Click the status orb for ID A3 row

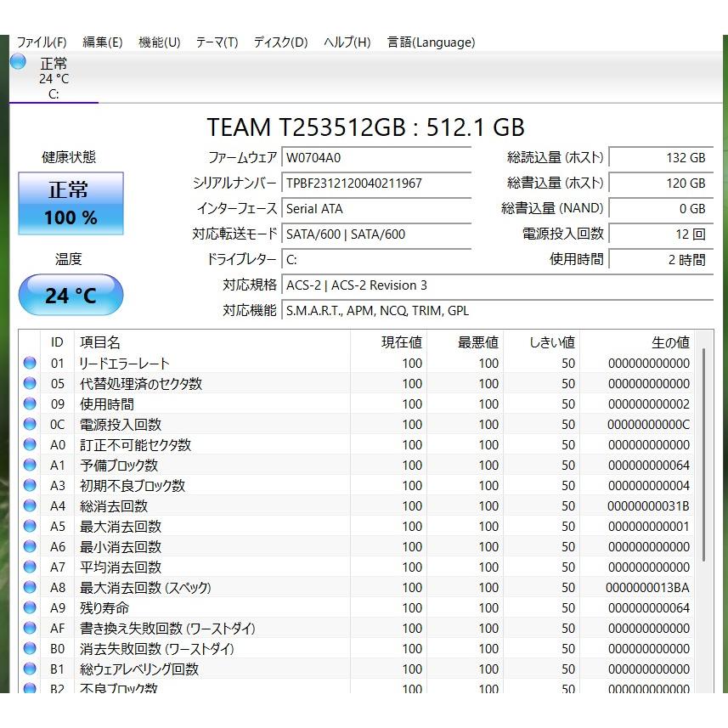[x=30, y=485]
